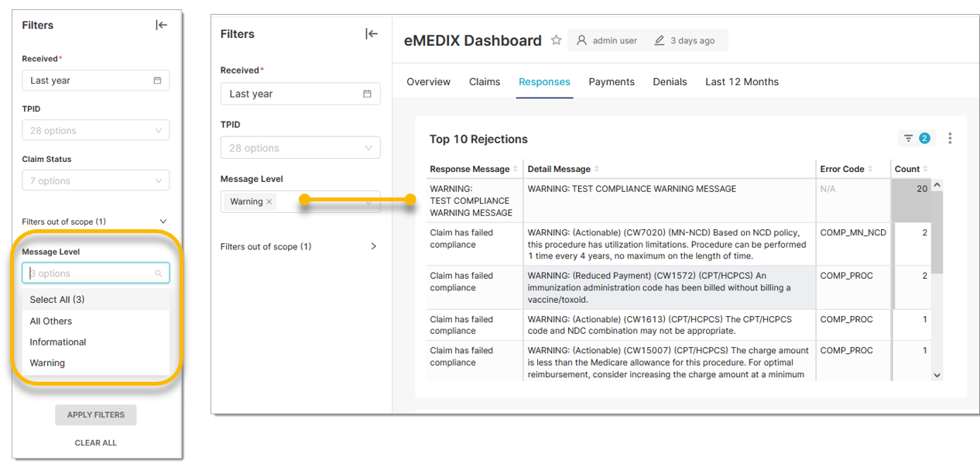The width and height of the screenshot is (980, 467).
Task: Click the CLEAR ALL link
Action: coord(95,443)
